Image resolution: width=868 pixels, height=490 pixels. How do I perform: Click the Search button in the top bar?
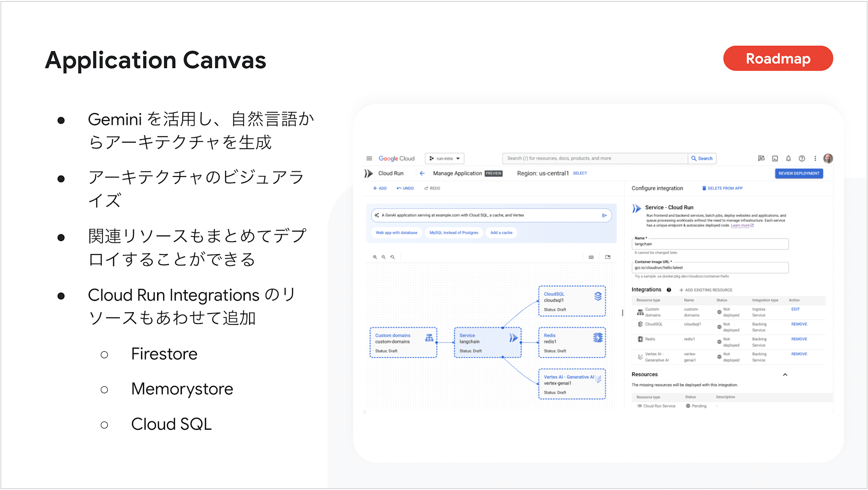pyautogui.click(x=702, y=159)
